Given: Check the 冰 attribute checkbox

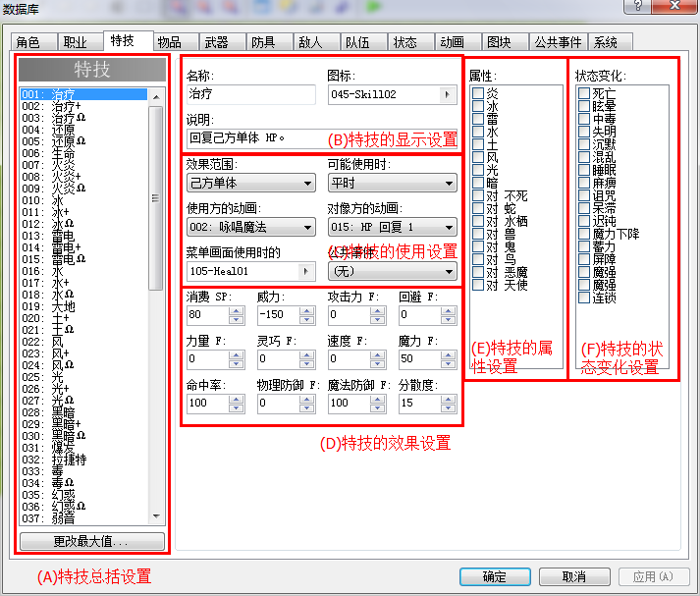Looking at the screenshot, I should [x=478, y=106].
